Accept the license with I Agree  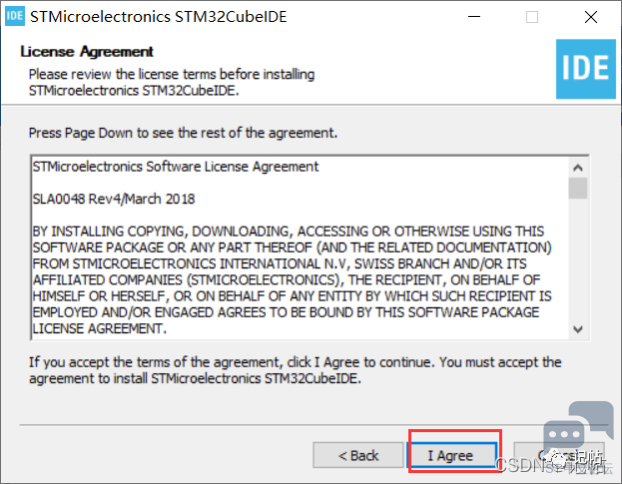pyautogui.click(x=450, y=455)
